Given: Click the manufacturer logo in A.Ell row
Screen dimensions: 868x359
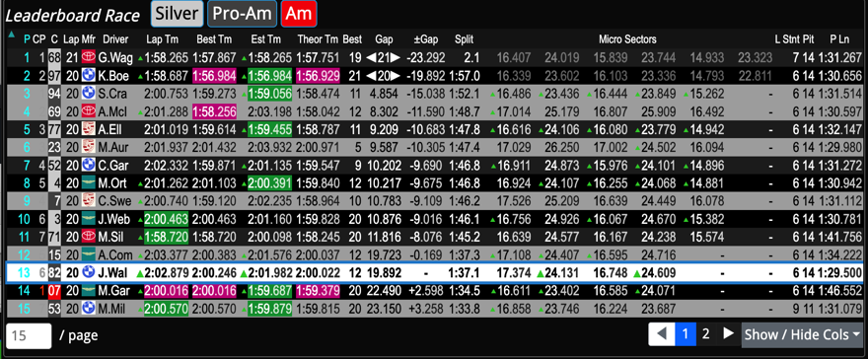Looking at the screenshot, I should (x=88, y=129).
